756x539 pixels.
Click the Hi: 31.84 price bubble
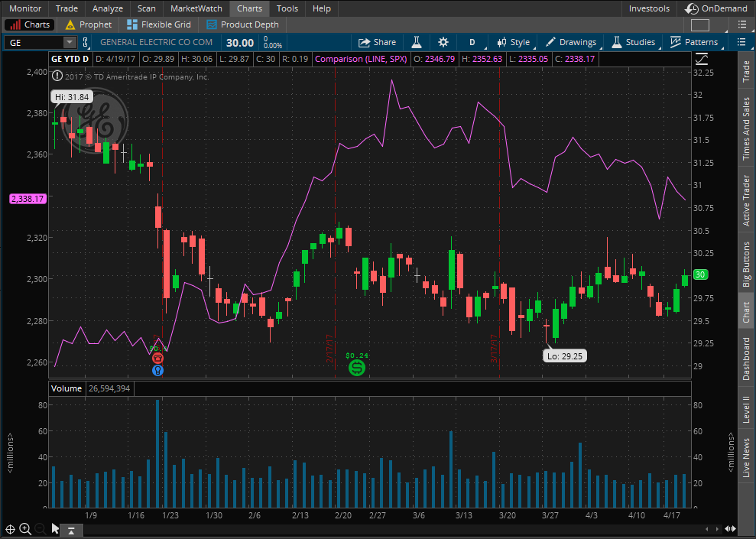pyautogui.click(x=72, y=97)
